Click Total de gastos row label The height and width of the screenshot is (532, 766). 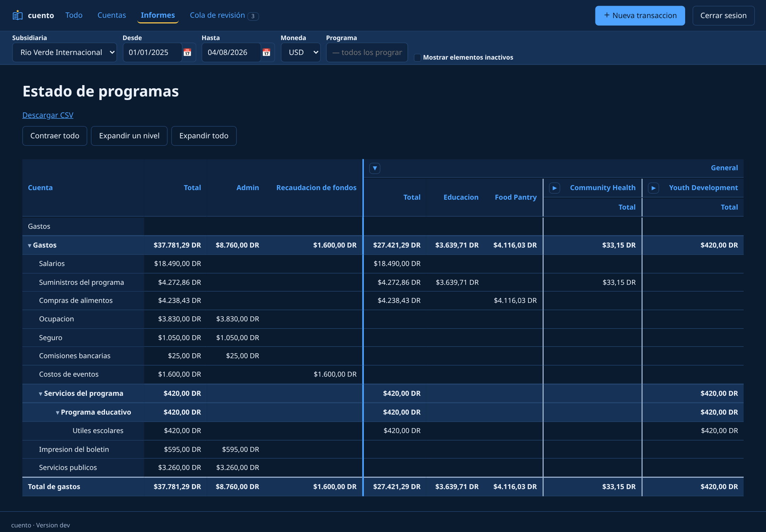54,487
